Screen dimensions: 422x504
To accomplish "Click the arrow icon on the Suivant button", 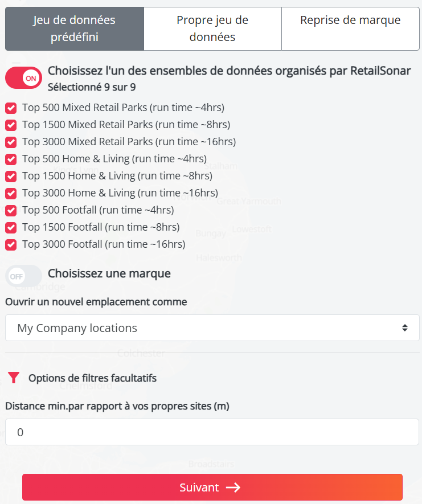I will pos(233,487).
